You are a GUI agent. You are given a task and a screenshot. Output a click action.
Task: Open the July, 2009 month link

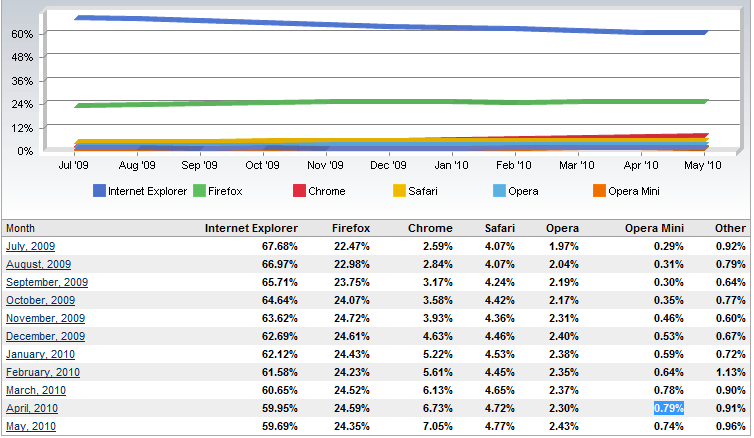pos(31,246)
